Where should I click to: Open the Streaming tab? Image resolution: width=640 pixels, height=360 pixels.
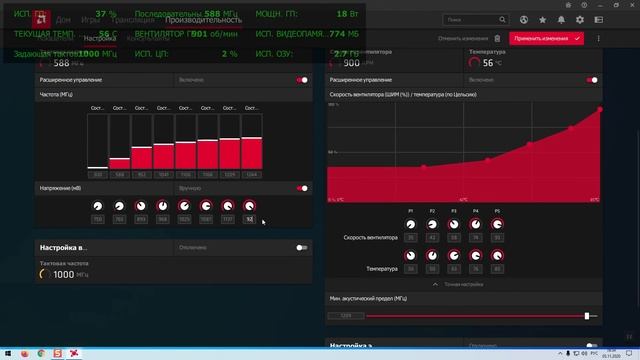point(133,20)
